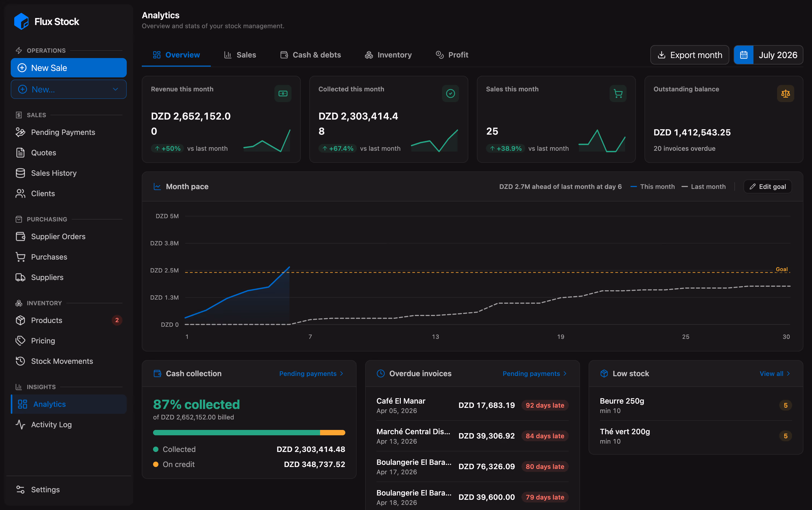Click the Outstanding balance scales icon

785,94
